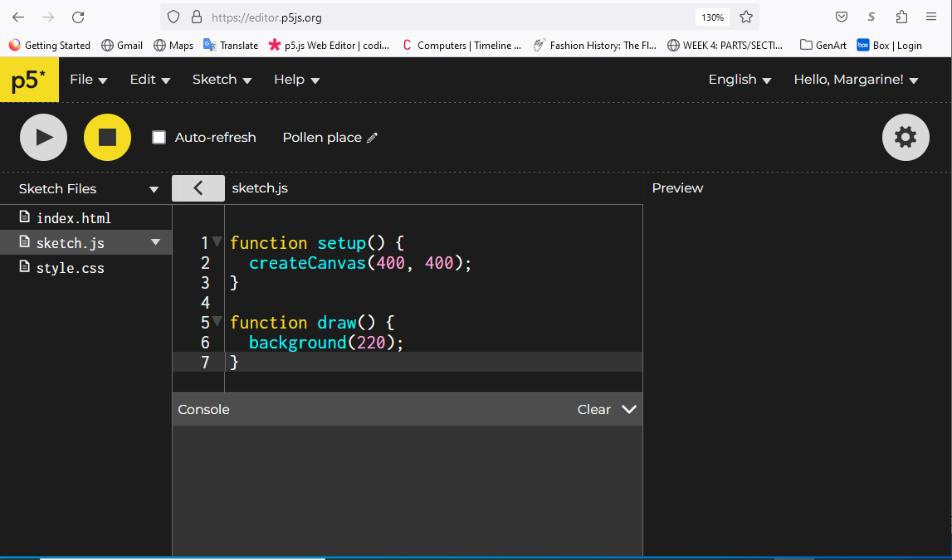
Task: Click the p5* logo
Action: pyautogui.click(x=29, y=80)
